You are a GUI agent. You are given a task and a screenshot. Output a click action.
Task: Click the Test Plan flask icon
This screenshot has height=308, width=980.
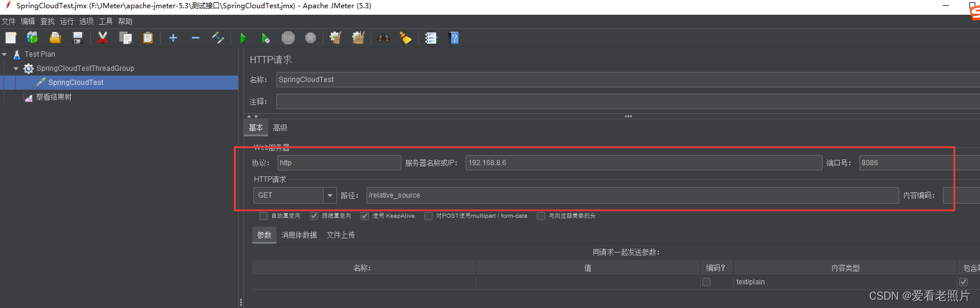[17, 54]
